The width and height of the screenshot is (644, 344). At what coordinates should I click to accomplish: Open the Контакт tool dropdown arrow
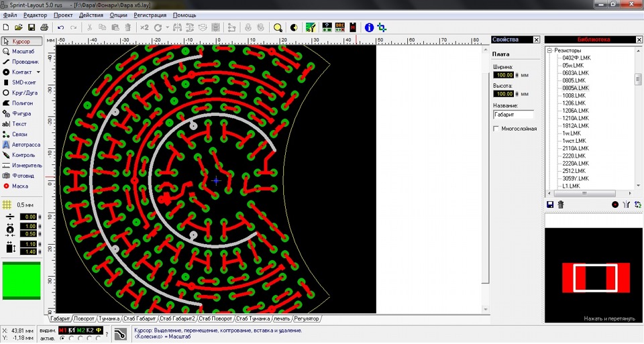[38, 72]
